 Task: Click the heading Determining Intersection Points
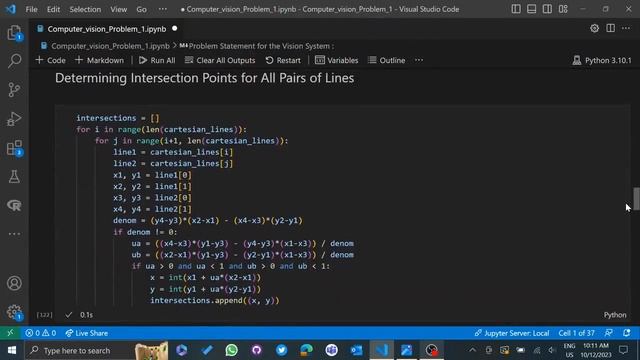tap(204, 78)
